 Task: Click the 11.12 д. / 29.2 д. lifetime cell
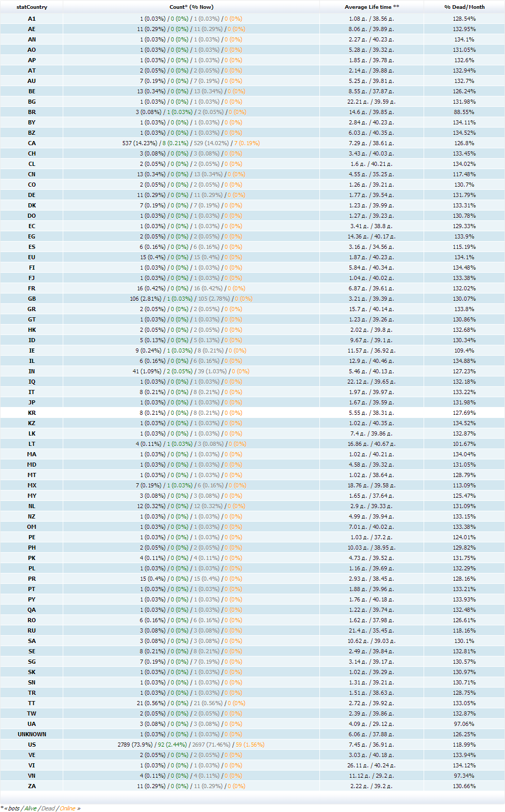[371, 776]
